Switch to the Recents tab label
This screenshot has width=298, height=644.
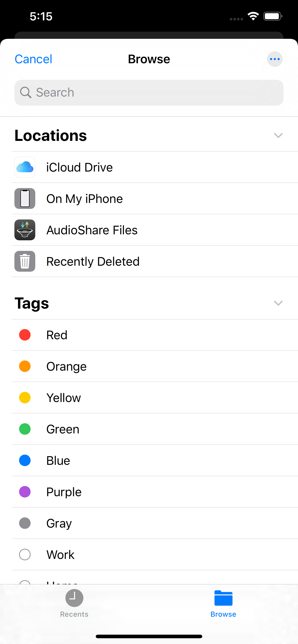[x=74, y=614]
